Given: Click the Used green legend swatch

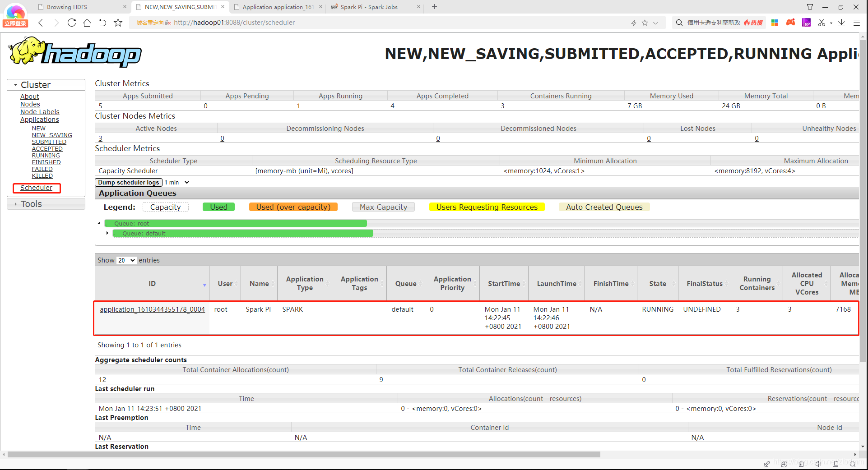Looking at the screenshot, I should pyautogui.click(x=218, y=207).
